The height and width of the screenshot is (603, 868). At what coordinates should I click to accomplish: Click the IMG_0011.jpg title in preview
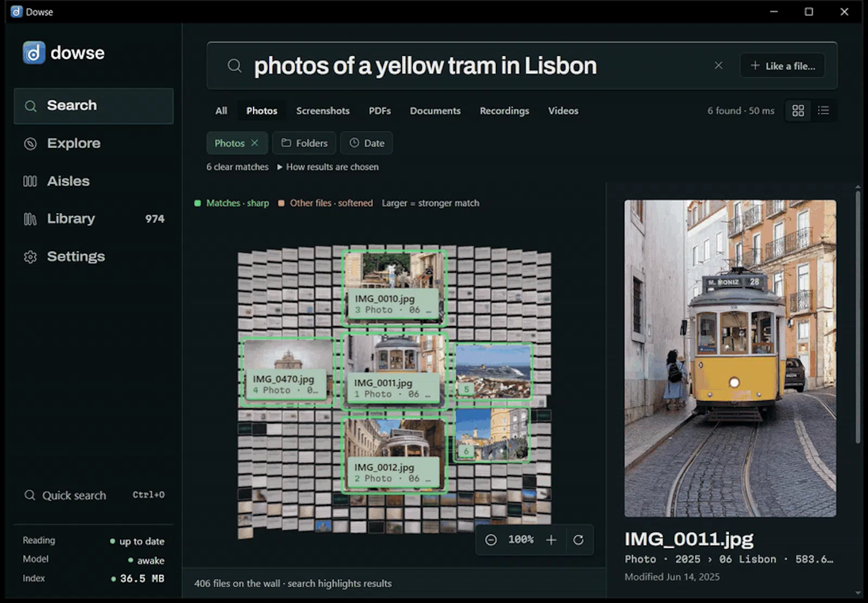tap(689, 539)
